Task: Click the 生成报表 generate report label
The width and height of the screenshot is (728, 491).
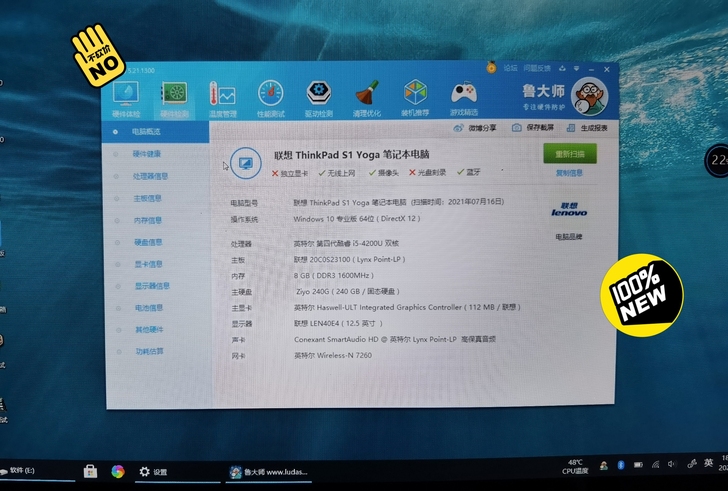Action: [594, 128]
